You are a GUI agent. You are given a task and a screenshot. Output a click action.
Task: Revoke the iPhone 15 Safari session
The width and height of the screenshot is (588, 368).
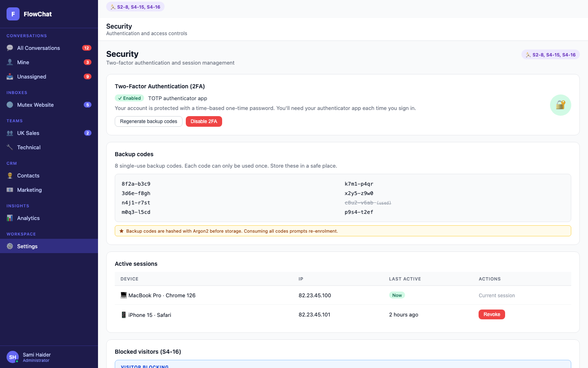(x=492, y=314)
